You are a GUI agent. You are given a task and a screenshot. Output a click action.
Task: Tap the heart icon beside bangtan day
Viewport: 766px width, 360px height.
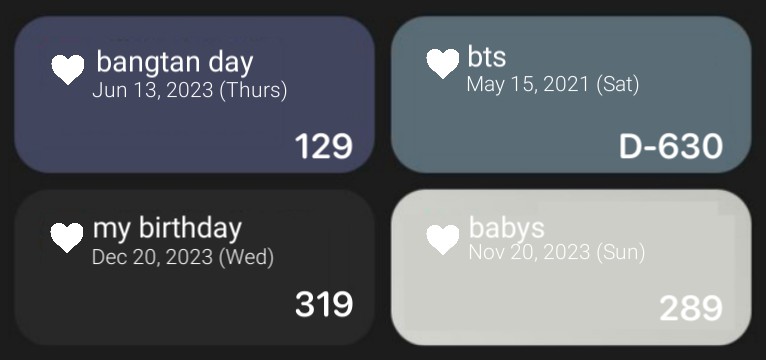[x=68, y=70]
